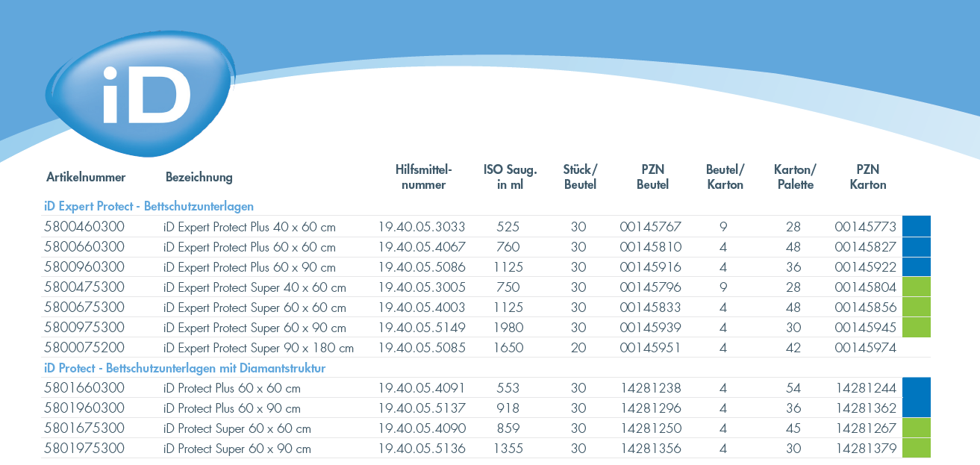The width and height of the screenshot is (980, 465).
Task: Click PZN Beutel value 14281238
Action: (650, 387)
